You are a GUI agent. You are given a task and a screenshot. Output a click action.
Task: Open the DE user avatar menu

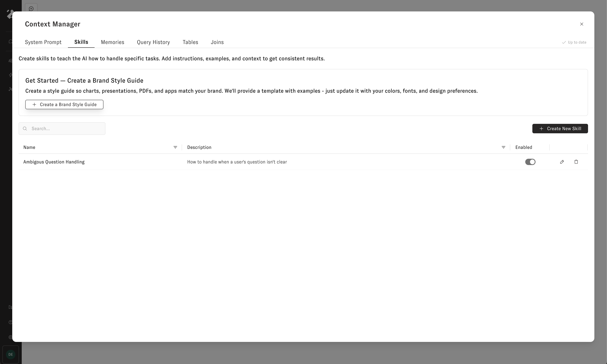pos(10,354)
